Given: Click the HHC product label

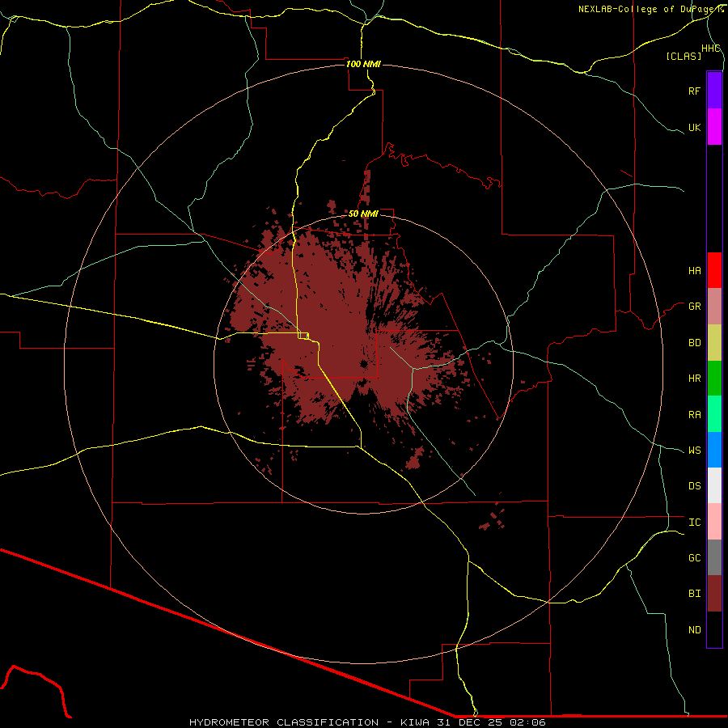Looking at the screenshot, I should click(x=711, y=49).
